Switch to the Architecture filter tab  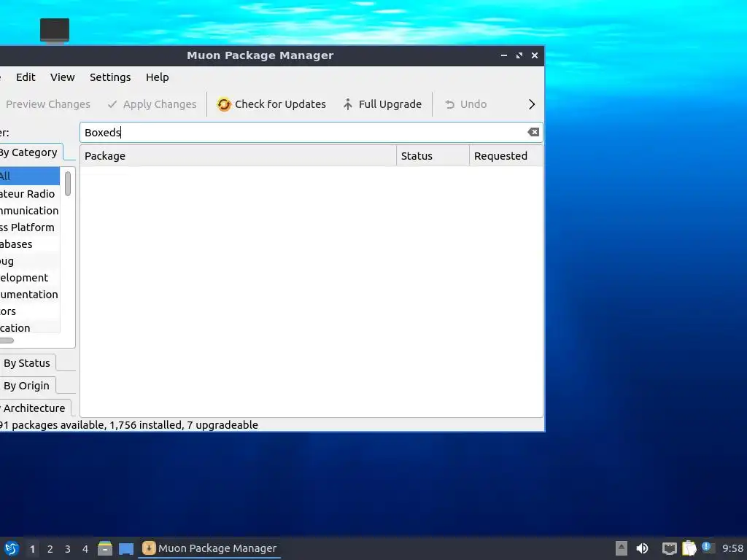tap(34, 408)
